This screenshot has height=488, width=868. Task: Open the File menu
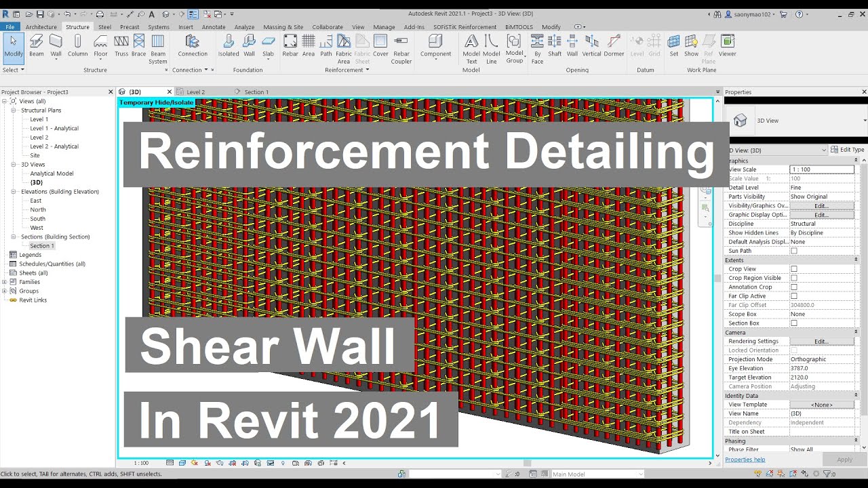(10, 27)
